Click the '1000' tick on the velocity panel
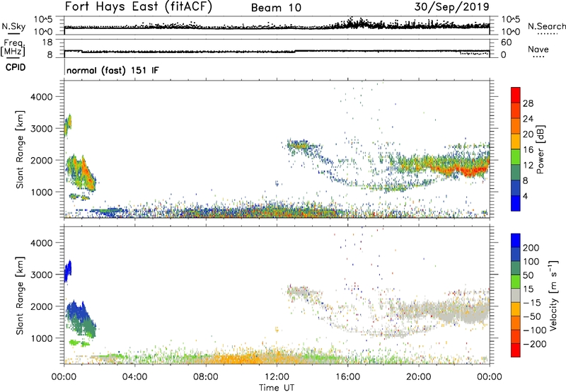This screenshot has width=566, height=392. 42,338
